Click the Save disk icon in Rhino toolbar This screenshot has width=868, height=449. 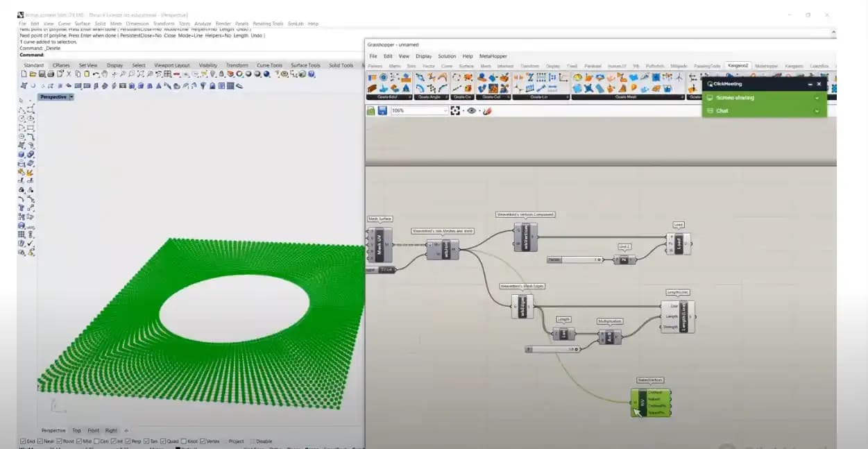[x=42, y=74]
